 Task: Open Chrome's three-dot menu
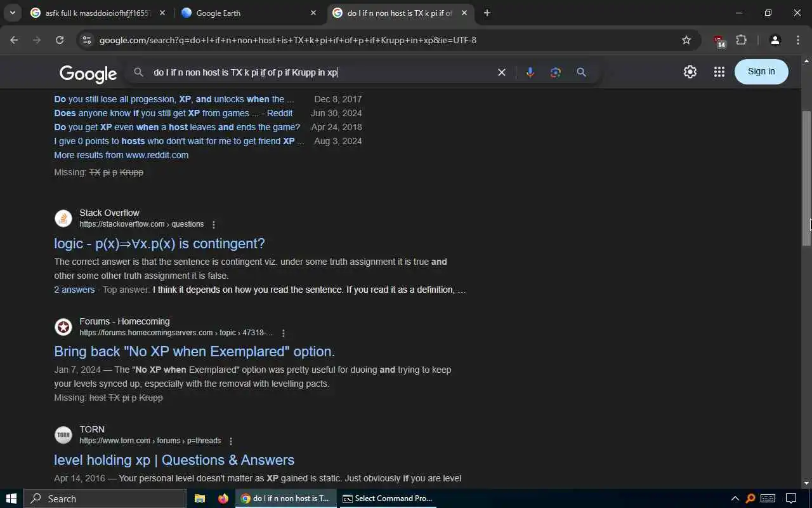(x=798, y=40)
